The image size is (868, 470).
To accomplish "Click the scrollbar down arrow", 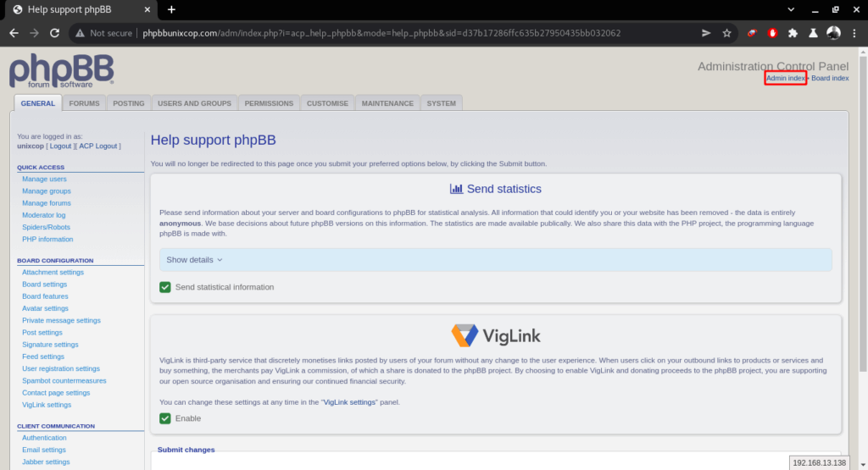I will [x=862, y=465].
